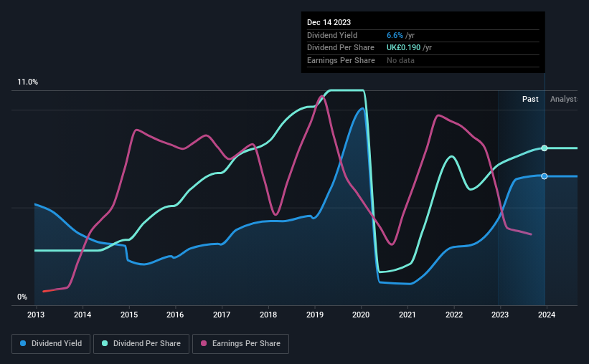Click the 2016 x-axis label
589x364 pixels.
coord(175,315)
